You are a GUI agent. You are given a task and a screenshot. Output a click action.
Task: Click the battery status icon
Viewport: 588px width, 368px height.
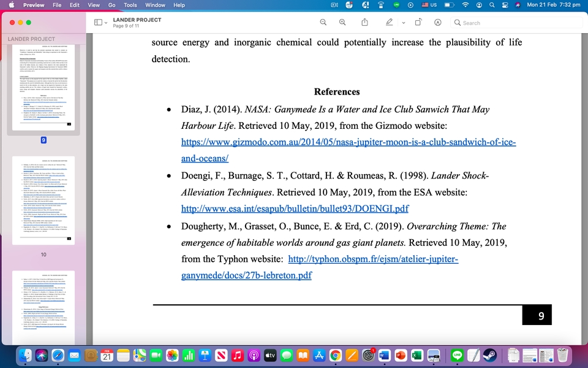pos(449,5)
